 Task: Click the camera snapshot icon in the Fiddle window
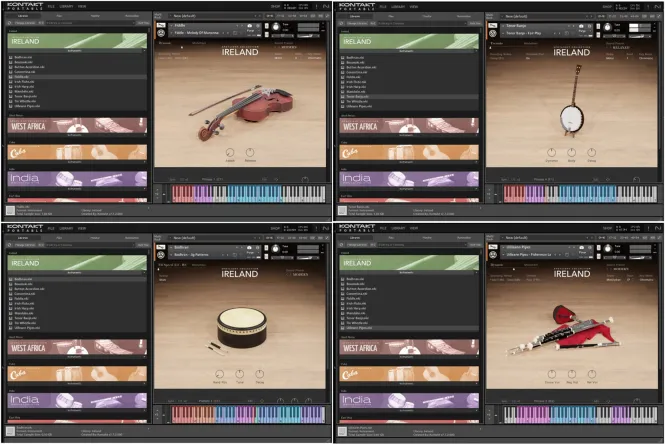coord(249,26)
